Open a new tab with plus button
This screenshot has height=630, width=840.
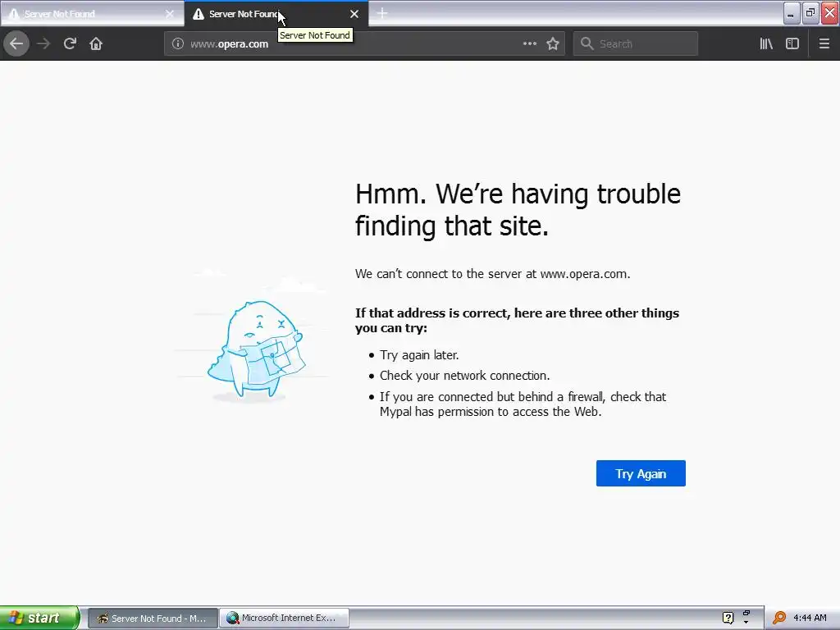[382, 13]
